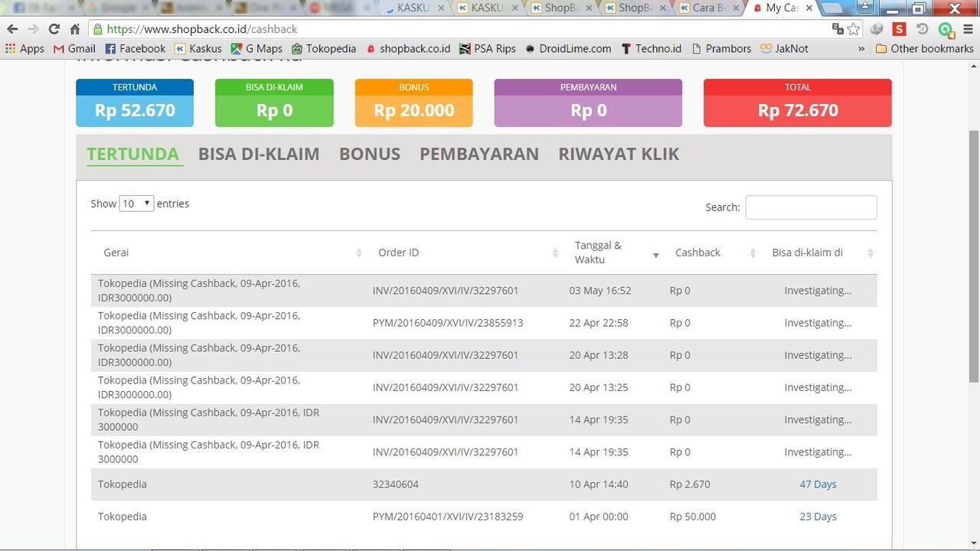
Task: Expand the bookmarks bar overflow chevron
Action: coord(861,48)
